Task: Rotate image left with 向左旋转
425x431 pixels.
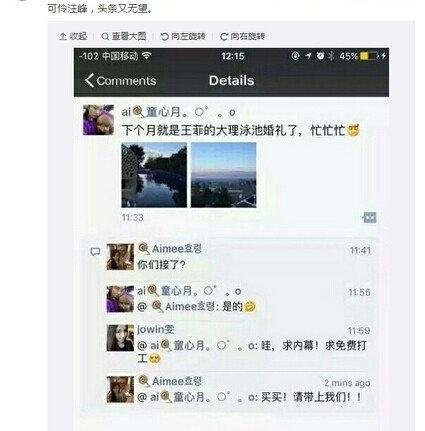Action: [x=183, y=36]
